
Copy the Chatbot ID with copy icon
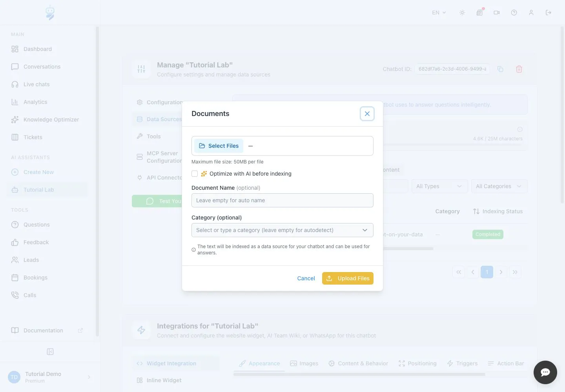point(500,69)
